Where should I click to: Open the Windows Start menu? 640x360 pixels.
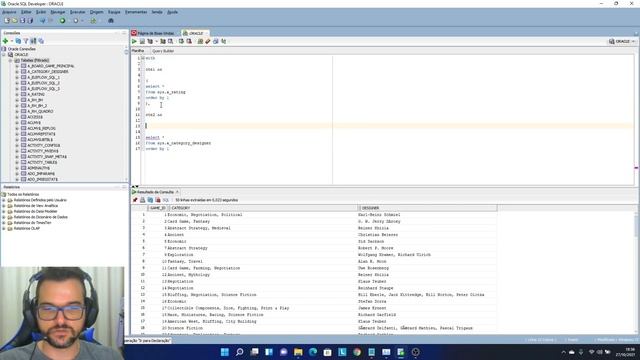(225, 352)
